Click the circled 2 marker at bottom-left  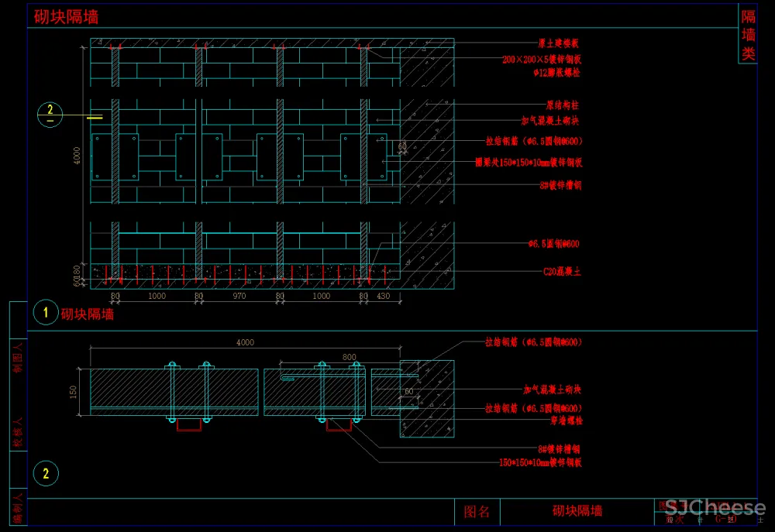(x=46, y=473)
